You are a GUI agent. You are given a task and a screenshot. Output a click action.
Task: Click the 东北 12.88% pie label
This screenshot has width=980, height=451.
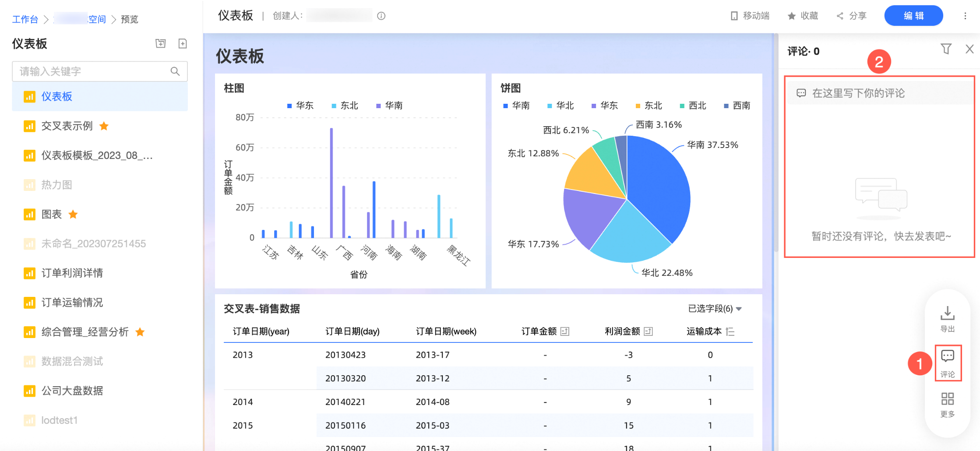coord(533,153)
